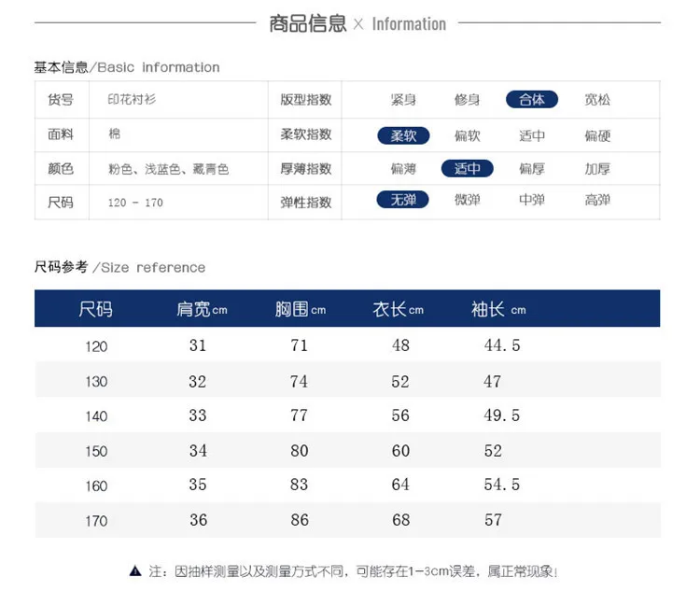
Task: Select the highlighted 无弹 elasticity option
Action: (402, 200)
